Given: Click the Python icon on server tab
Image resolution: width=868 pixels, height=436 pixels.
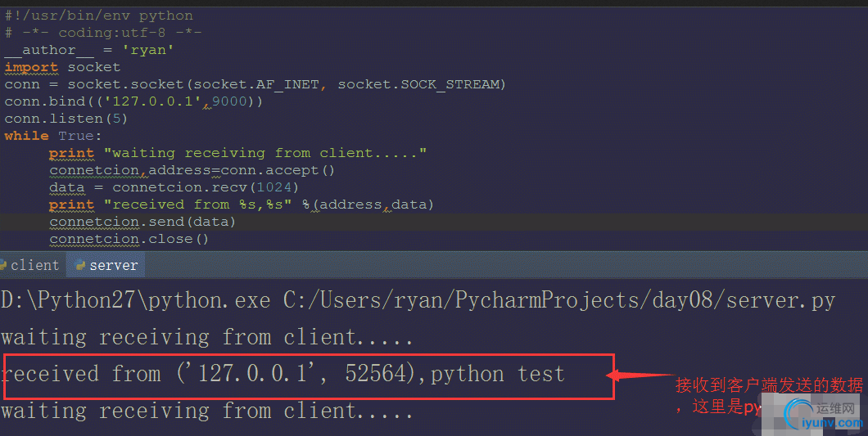Looking at the screenshot, I should [79, 265].
